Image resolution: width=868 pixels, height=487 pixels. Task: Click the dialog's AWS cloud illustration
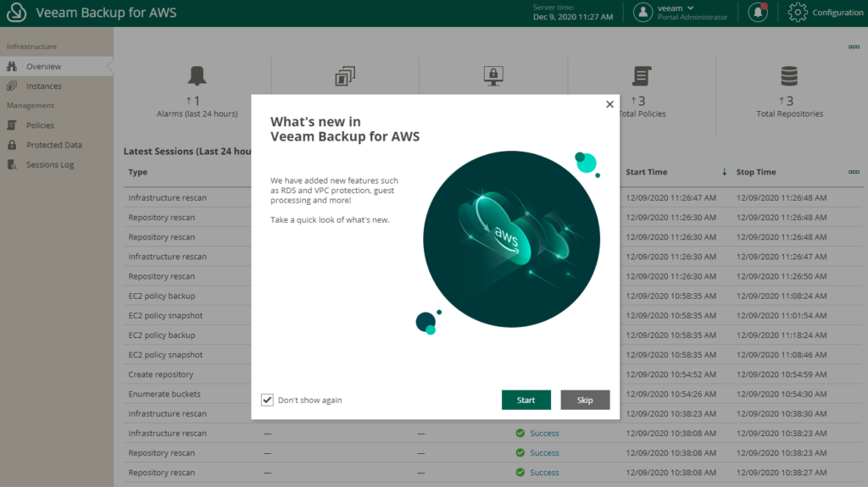click(511, 239)
